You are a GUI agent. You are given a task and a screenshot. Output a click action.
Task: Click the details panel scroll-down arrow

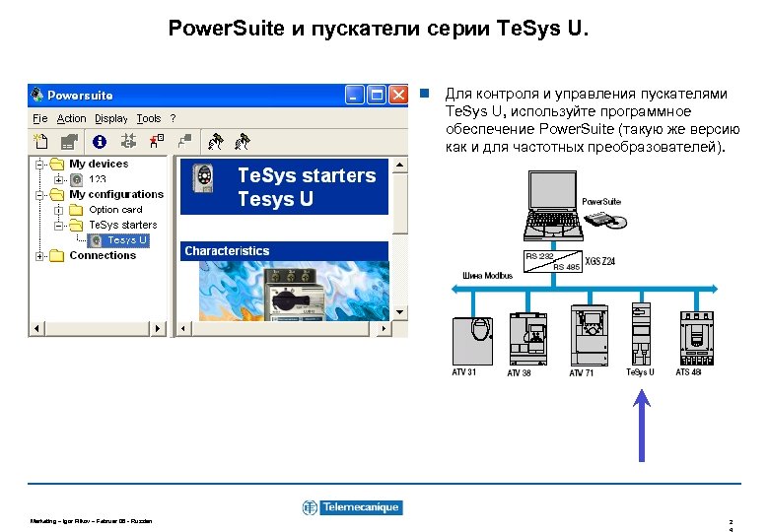click(x=400, y=312)
